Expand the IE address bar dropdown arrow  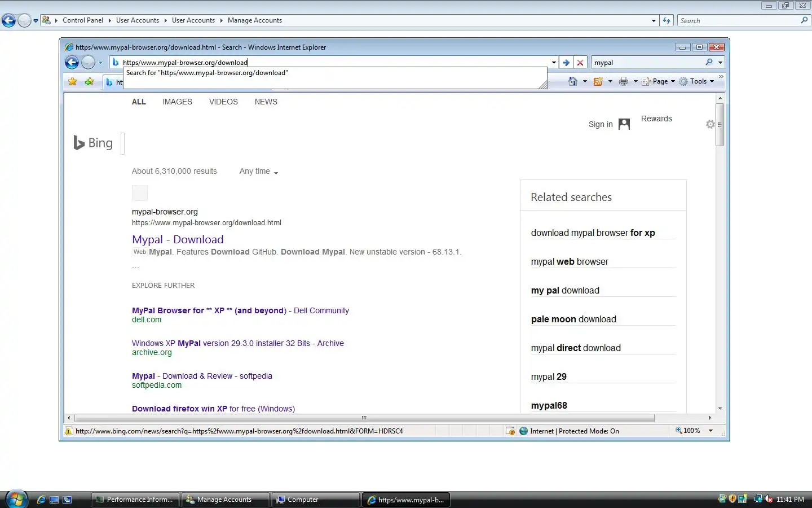[x=554, y=63]
